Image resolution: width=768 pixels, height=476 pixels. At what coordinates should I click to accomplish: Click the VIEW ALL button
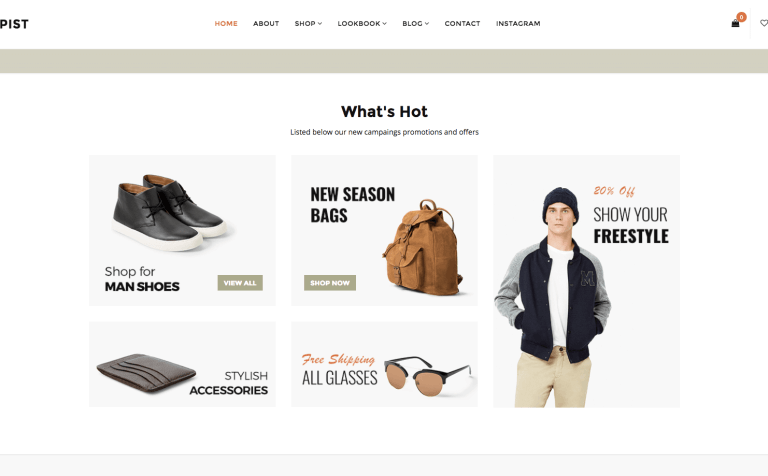point(240,283)
